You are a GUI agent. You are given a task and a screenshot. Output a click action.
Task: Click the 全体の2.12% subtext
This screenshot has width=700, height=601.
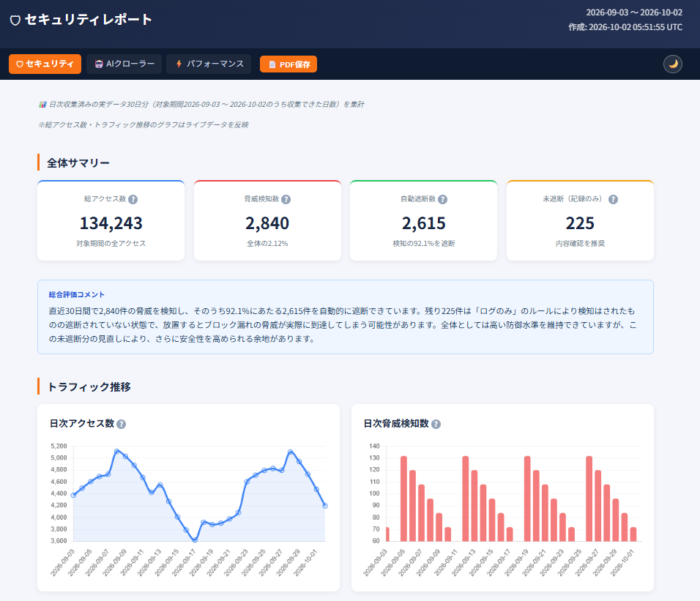tap(267, 244)
